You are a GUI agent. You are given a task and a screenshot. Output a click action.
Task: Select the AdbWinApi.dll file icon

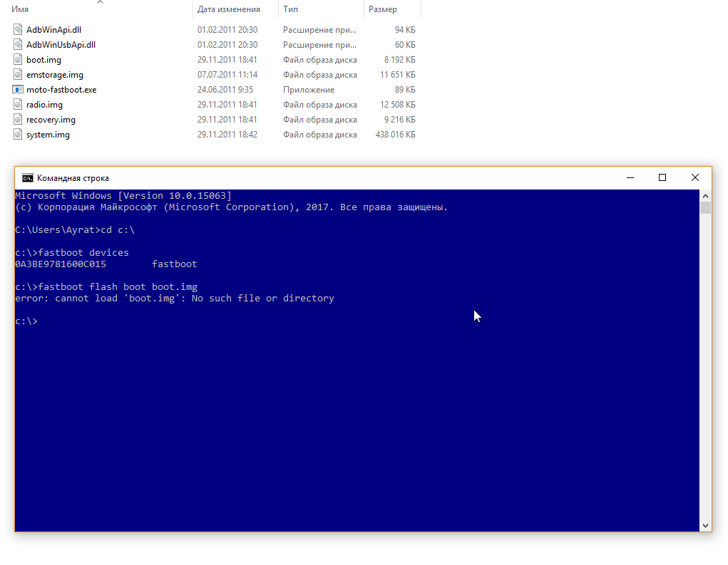point(18,30)
